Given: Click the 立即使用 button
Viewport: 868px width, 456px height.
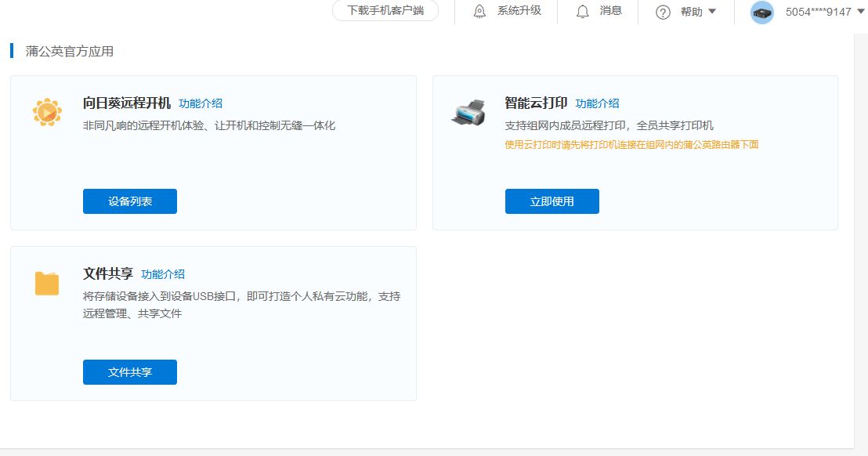Looking at the screenshot, I should point(552,201).
